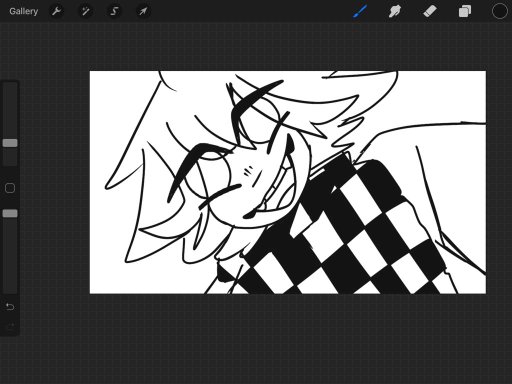Viewport: 512px width, 384px height.
Task: Redo the last undone action
Action: (10, 326)
